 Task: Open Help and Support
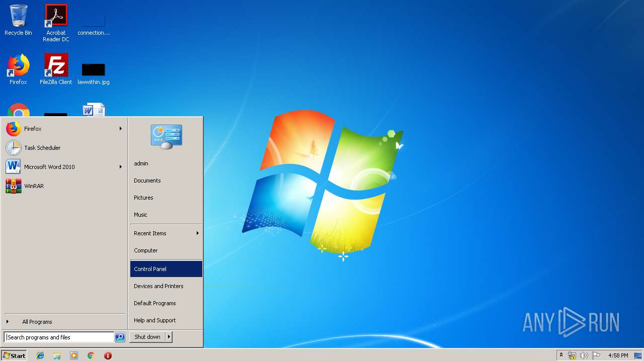click(x=166, y=320)
